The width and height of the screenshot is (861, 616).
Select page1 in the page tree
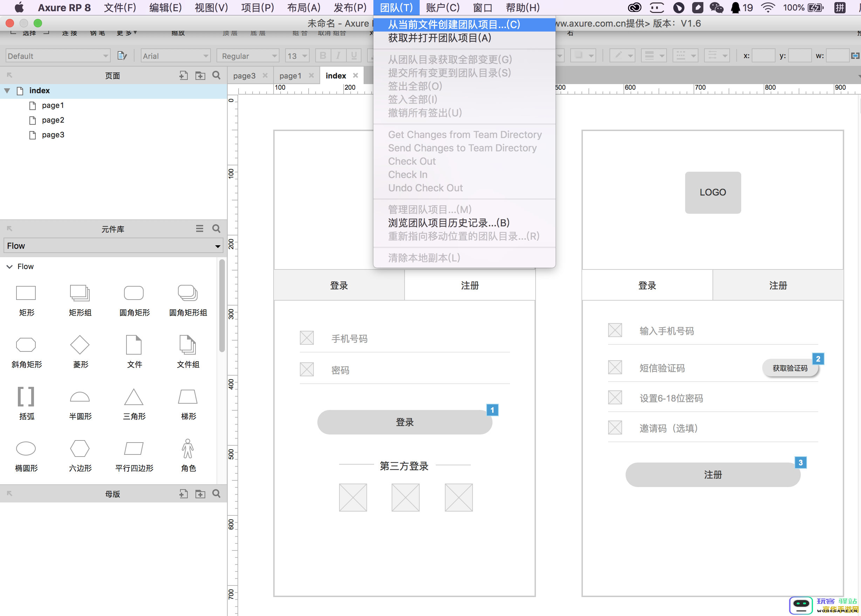(x=53, y=105)
